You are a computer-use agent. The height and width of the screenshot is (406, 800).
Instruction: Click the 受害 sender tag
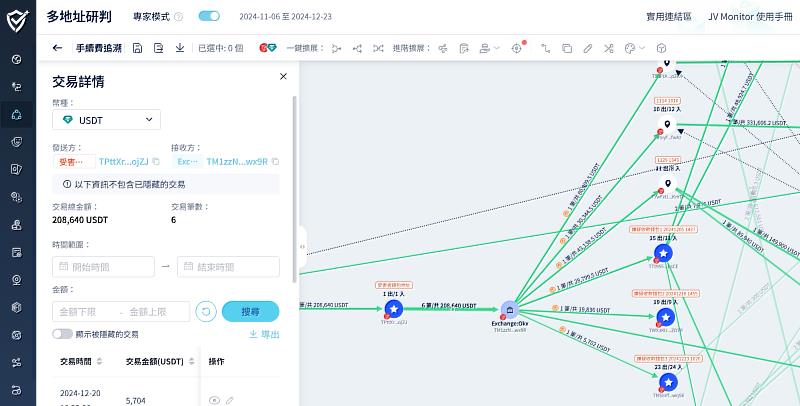(x=74, y=162)
